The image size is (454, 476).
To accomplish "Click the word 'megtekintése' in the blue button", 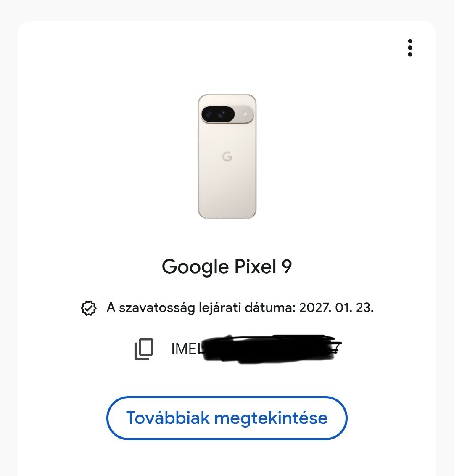I will pos(271,418).
